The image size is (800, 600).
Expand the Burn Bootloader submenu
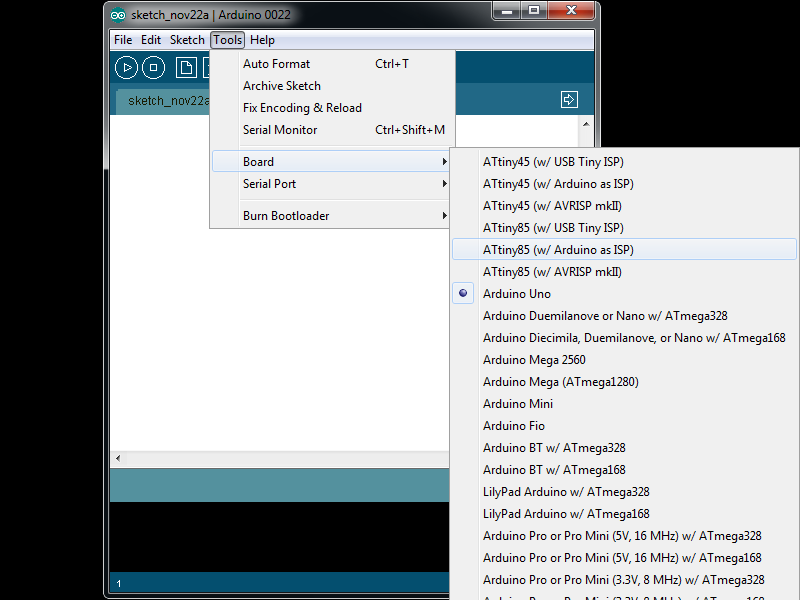(x=331, y=216)
